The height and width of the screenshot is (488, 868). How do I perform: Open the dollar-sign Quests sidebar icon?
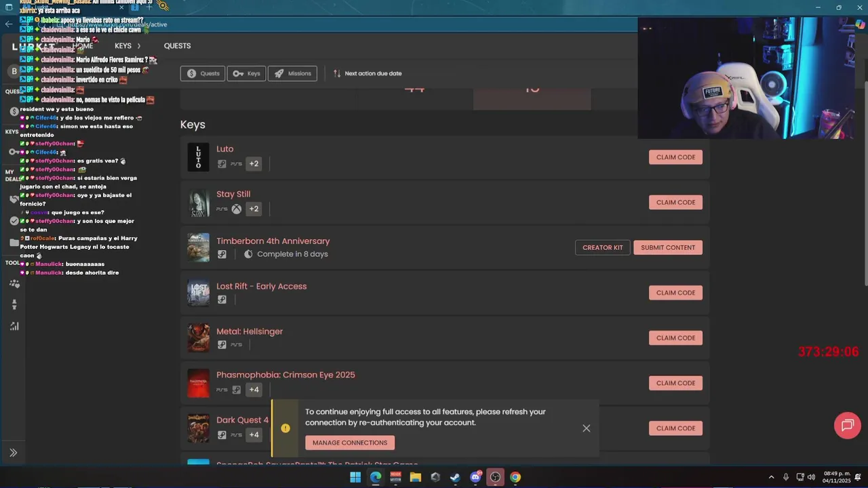[x=14, y=111]
